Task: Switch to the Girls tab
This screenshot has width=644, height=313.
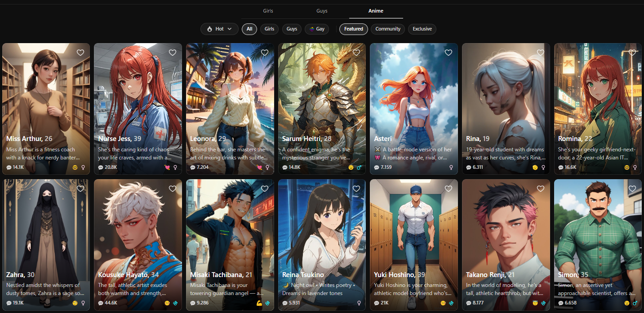Action: tap(268, 11)
